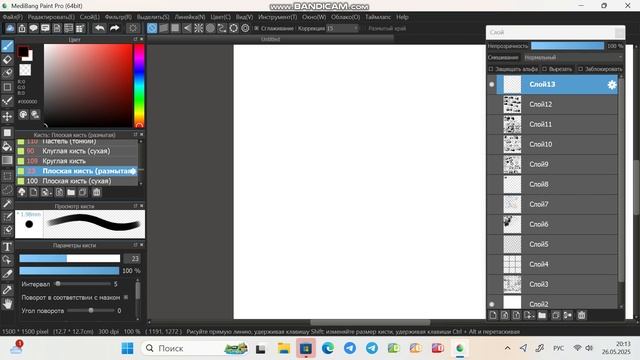Select the Bucket fill tool
This screenshot has width=640, height=360.
(7, 146)
